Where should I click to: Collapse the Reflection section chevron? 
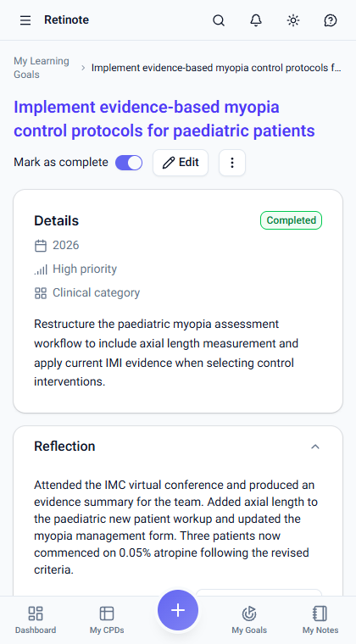coord(315,447)
